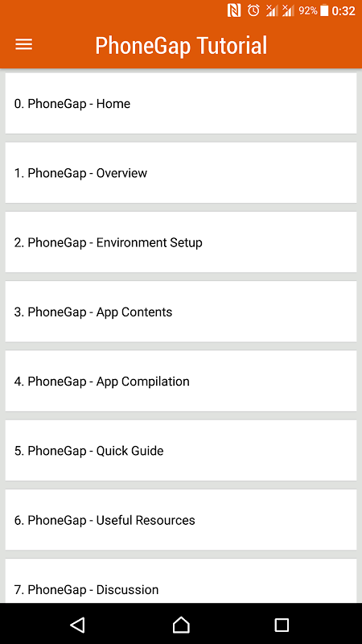Open 3. PhoneGap - App Contents
This screenshot has width=362, height=644.
181,312
